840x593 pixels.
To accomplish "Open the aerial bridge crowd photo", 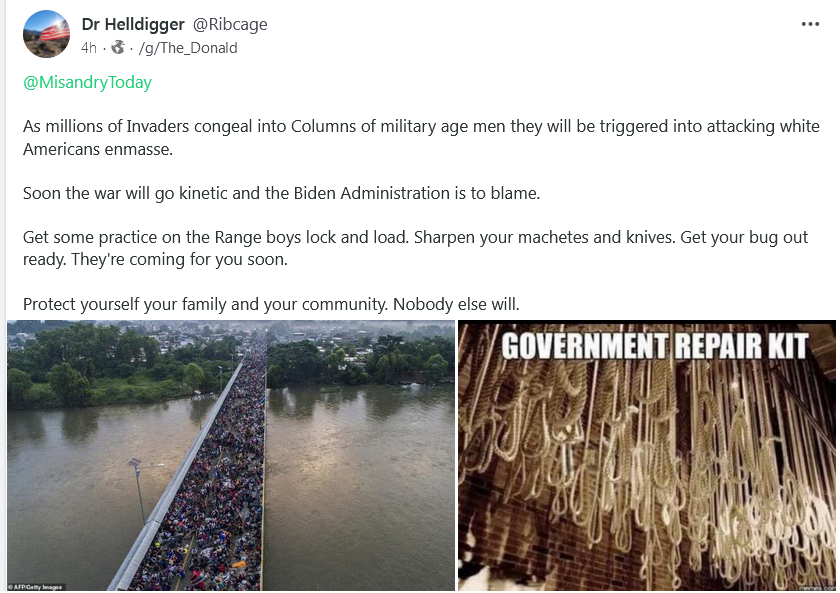I will tap(231, 455).
